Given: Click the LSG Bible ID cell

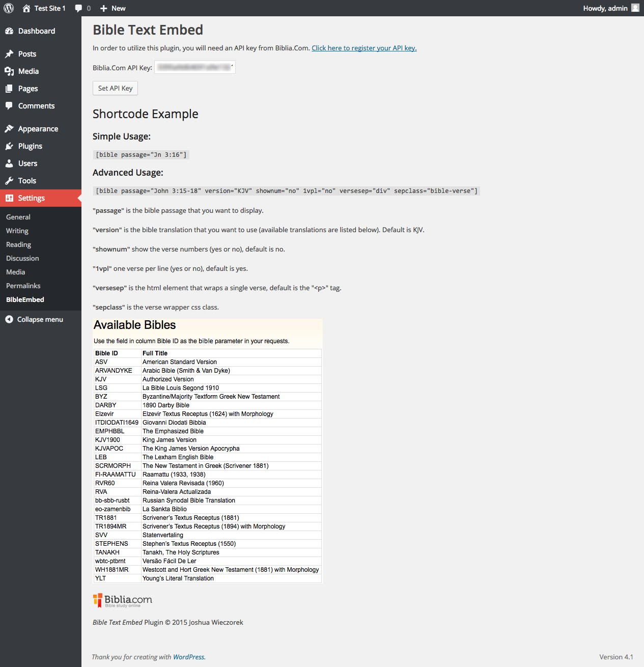Looking at the screenshot, I should 117,388.
